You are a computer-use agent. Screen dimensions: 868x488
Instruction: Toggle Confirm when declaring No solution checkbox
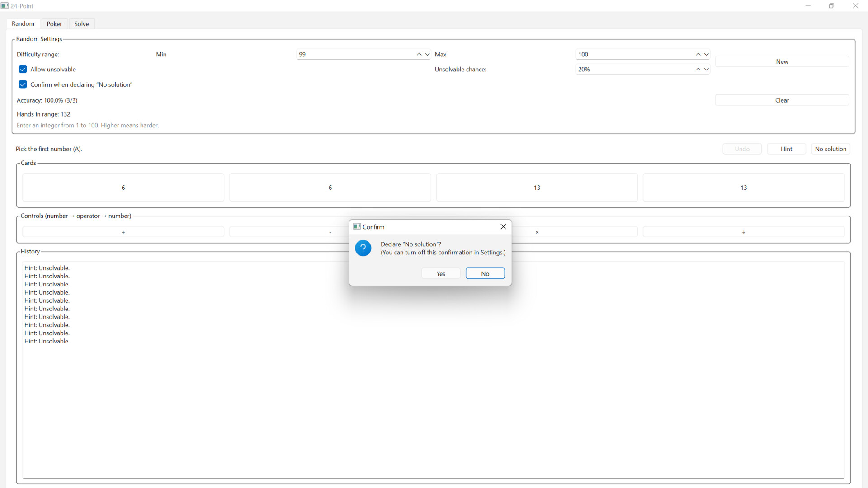coord(23,84)
